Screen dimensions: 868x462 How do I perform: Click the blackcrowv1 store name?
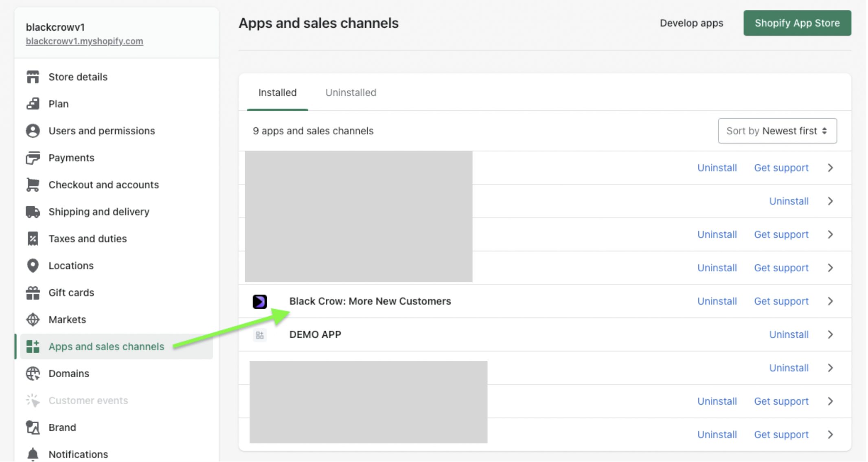[x=55, y=27]
